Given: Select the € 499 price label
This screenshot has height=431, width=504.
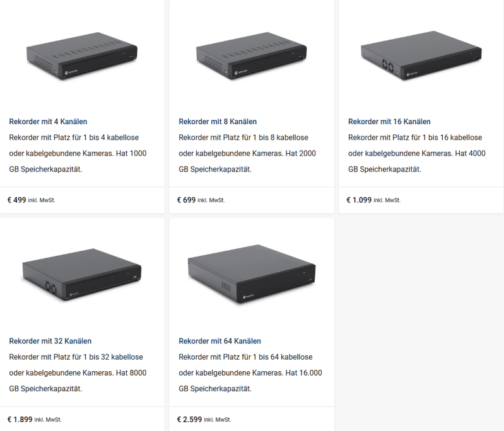Looking at the screenshot, I should [x=17, y=200].
